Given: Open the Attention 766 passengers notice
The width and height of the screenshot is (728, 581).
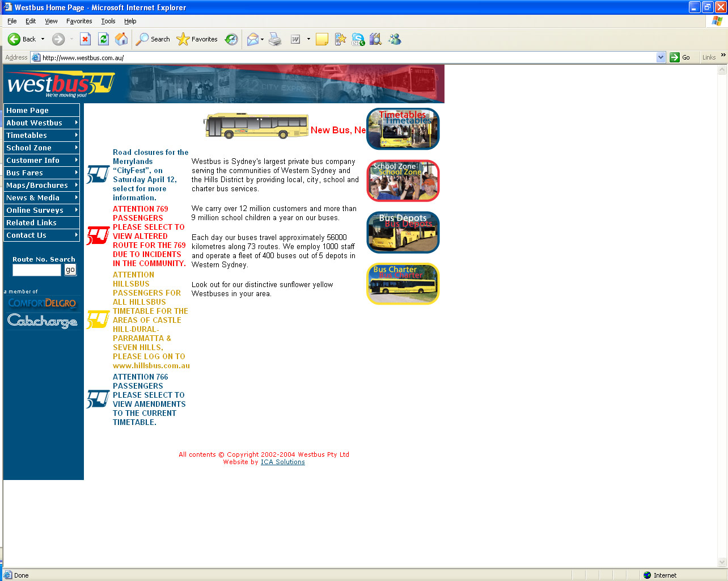Looking at the screenshot, I should coord(149,399).
